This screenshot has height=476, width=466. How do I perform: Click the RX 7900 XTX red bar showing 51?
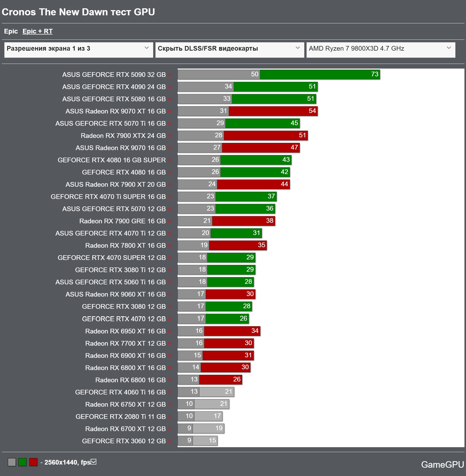click(266, 136)
